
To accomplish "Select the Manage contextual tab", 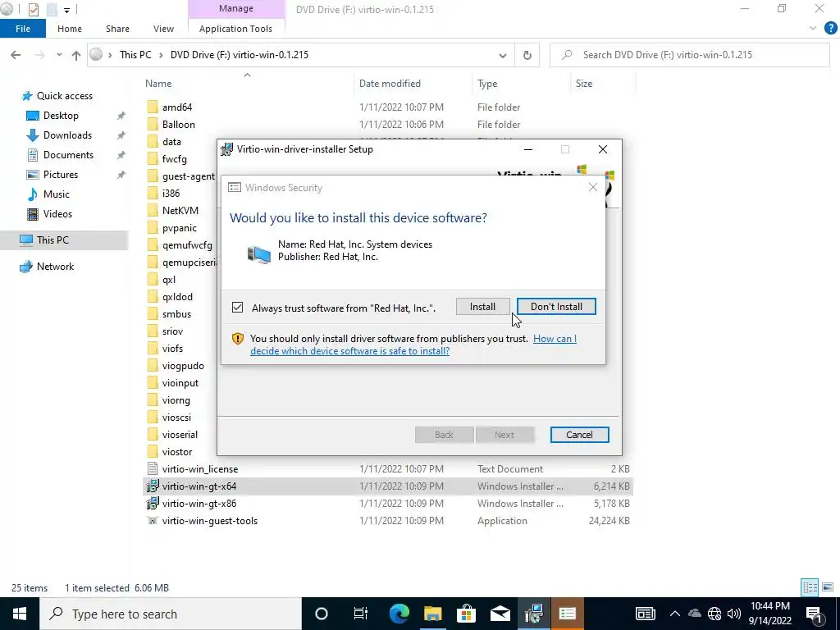I will (236, 8).
